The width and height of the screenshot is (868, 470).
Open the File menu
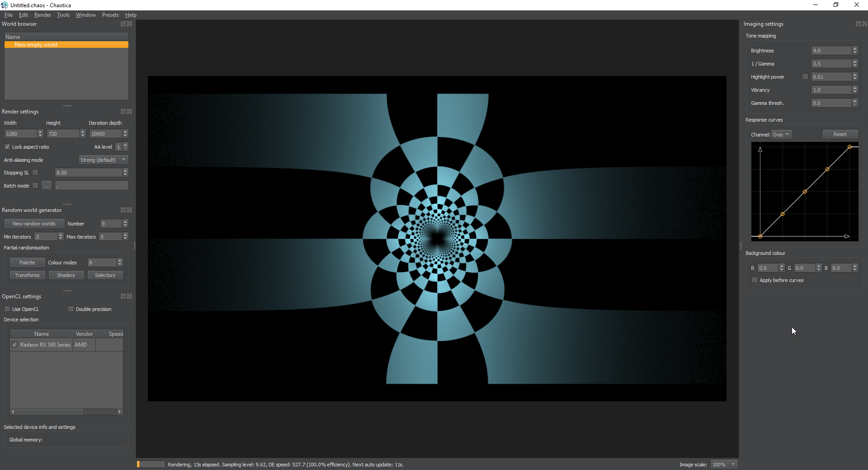click(9, 15)
